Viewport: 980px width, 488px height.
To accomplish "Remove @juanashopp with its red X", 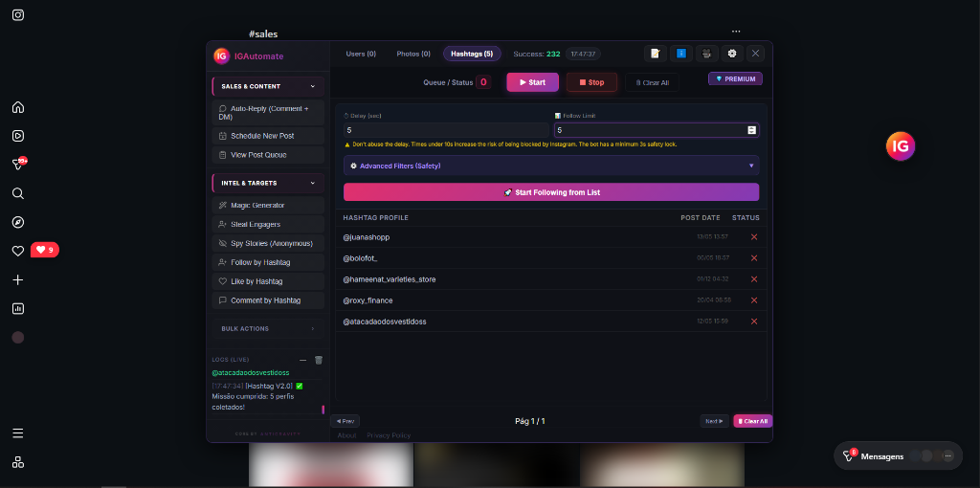I will pos(754,236).
